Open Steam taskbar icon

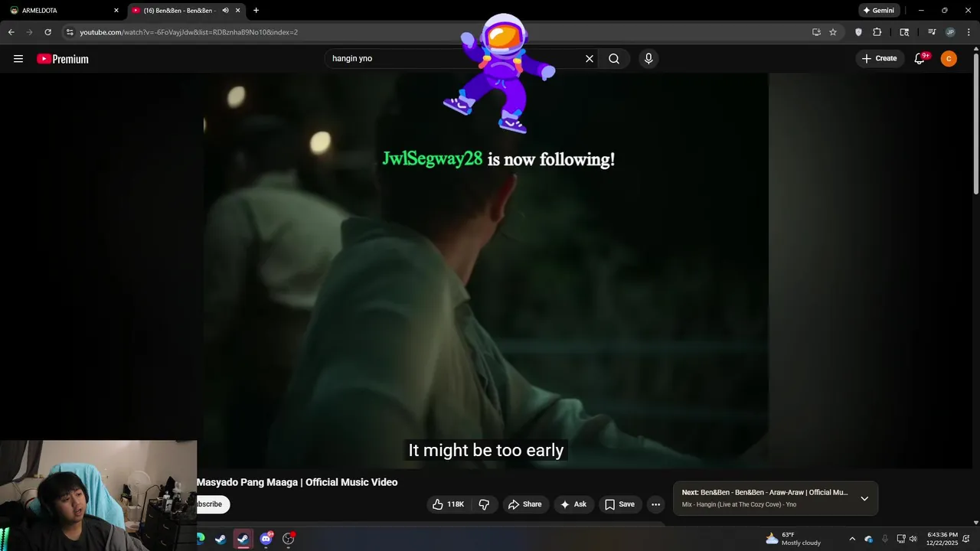[220, 539]
